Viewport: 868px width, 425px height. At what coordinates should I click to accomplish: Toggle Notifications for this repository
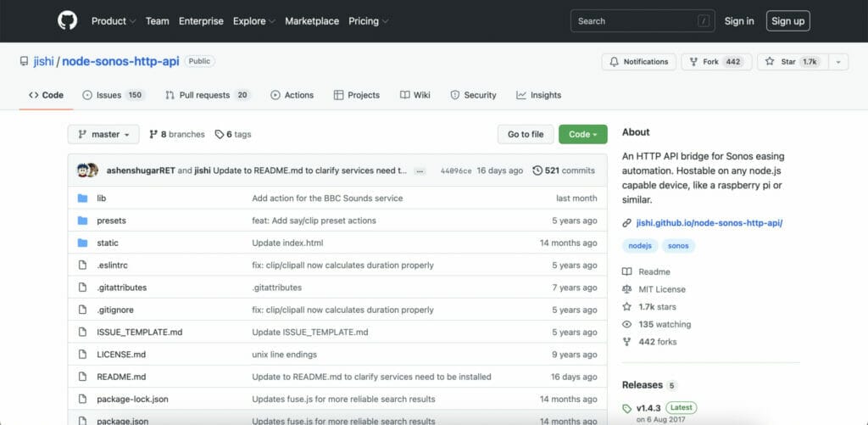coord(638,61)
